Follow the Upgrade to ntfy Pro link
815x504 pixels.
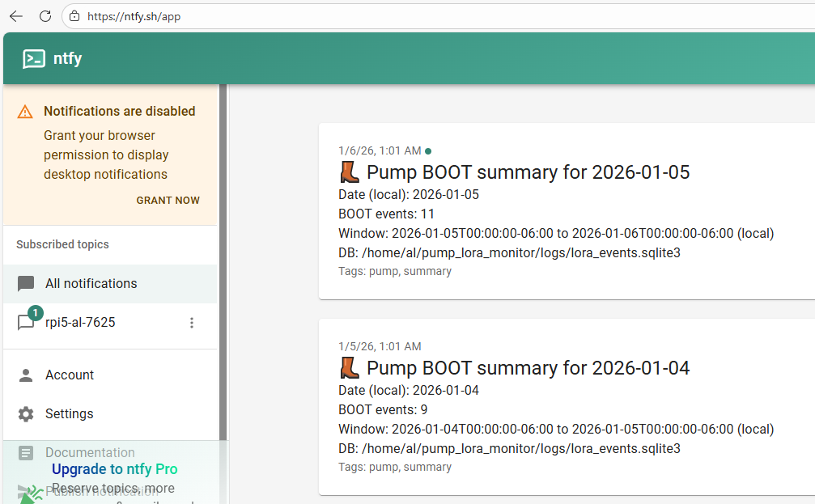[115, 469]
